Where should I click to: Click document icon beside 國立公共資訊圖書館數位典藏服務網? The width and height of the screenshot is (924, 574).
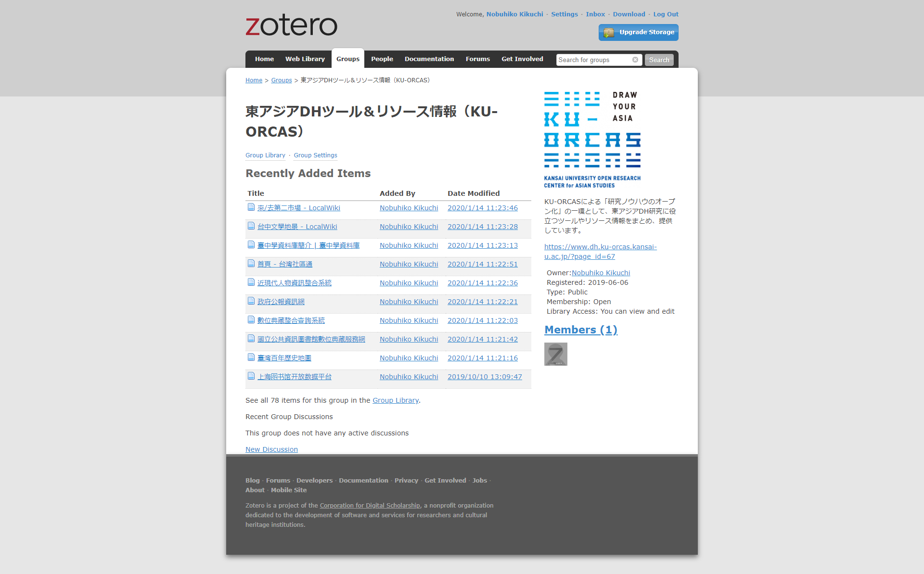pyautogui.click(x=251, y=339)
